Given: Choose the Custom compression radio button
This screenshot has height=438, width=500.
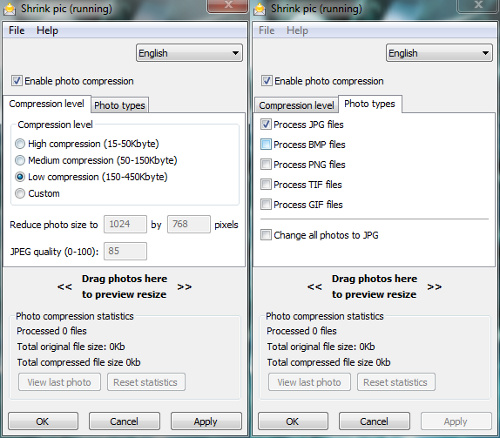Looking at the screenshot, I should pos(20,193).
